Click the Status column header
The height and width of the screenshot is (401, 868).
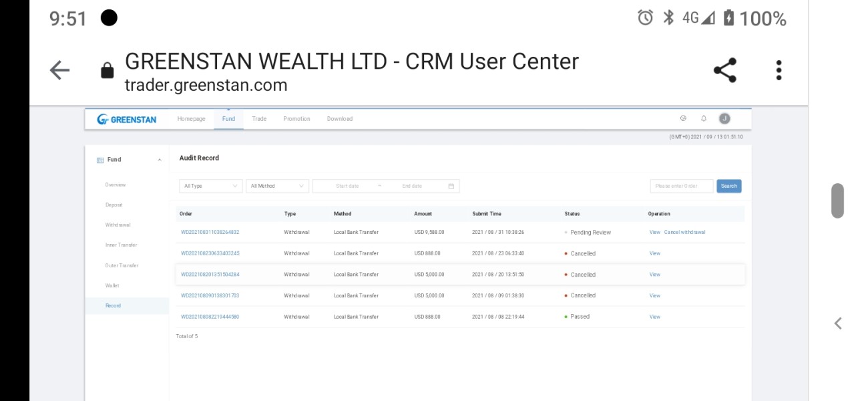[572, 214]
